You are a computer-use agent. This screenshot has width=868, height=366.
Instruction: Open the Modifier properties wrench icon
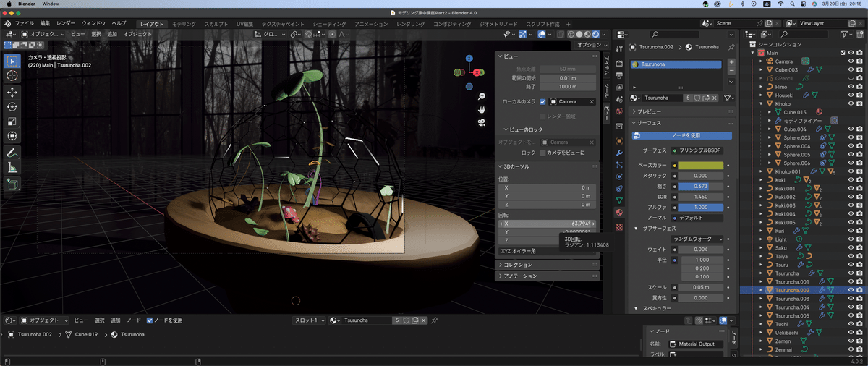pos(619,153)
